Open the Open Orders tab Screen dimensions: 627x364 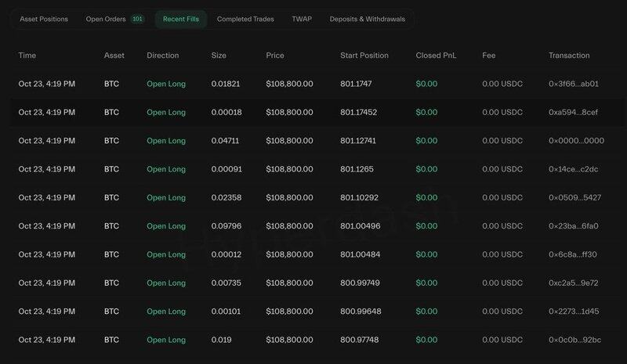click(106, 19)
